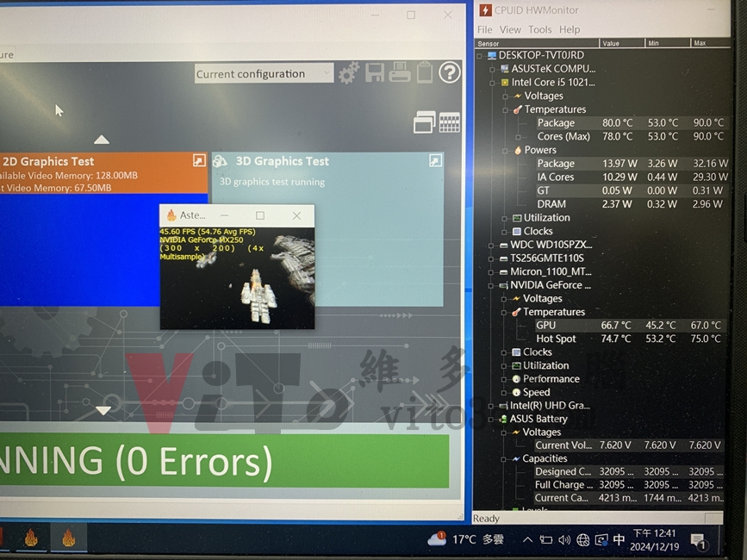The width and height of the screenshot is (747, 560).
Task: Select the 3D Graphics Test tile title
Action: [x=282, y=161]
